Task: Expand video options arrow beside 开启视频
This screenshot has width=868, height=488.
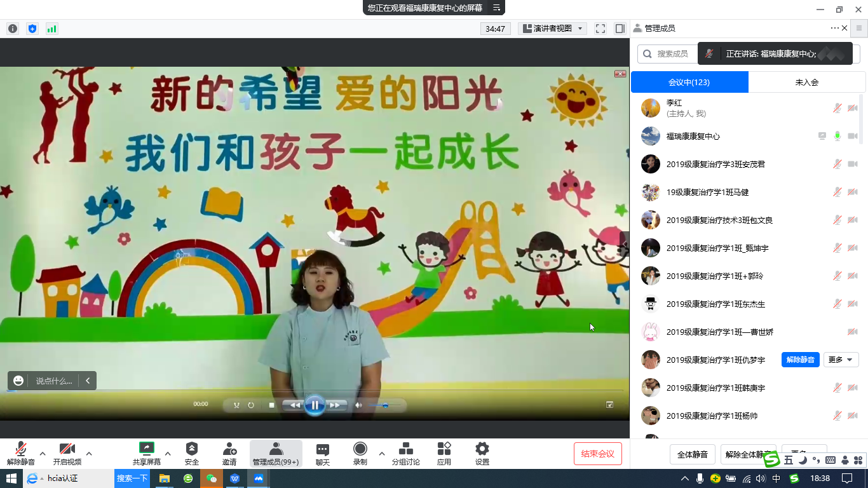Action: pyautogui.click(x=89, y=454)
